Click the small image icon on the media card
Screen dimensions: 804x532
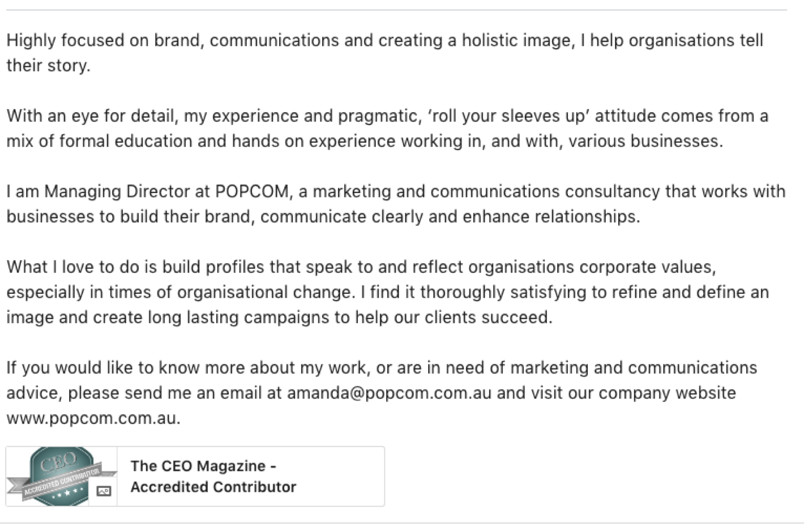104,491
